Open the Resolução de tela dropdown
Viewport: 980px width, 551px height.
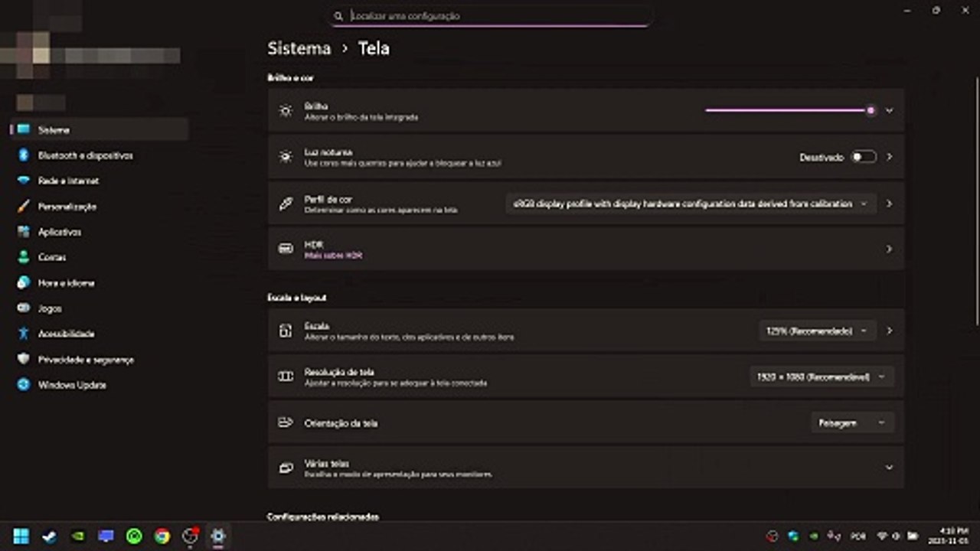(x=820, y=377)
